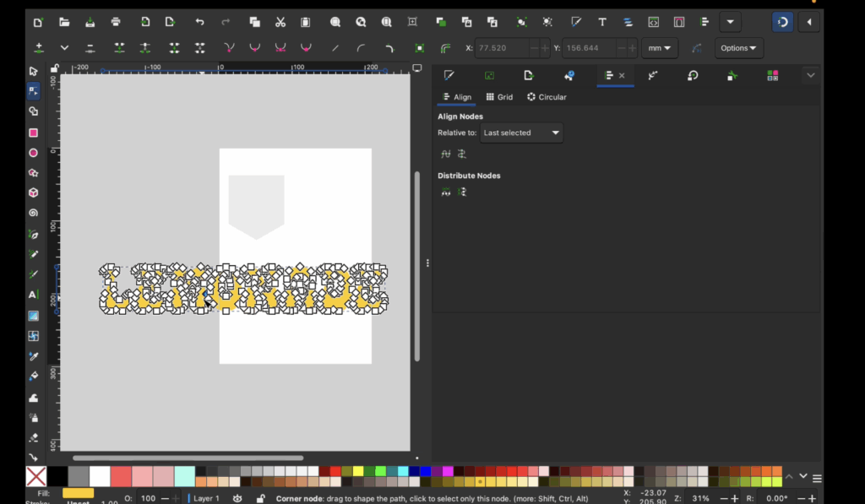This screenshot has width=865, height=504.
Task: Zoom to fit selection
Action: [x=335, y=22]
